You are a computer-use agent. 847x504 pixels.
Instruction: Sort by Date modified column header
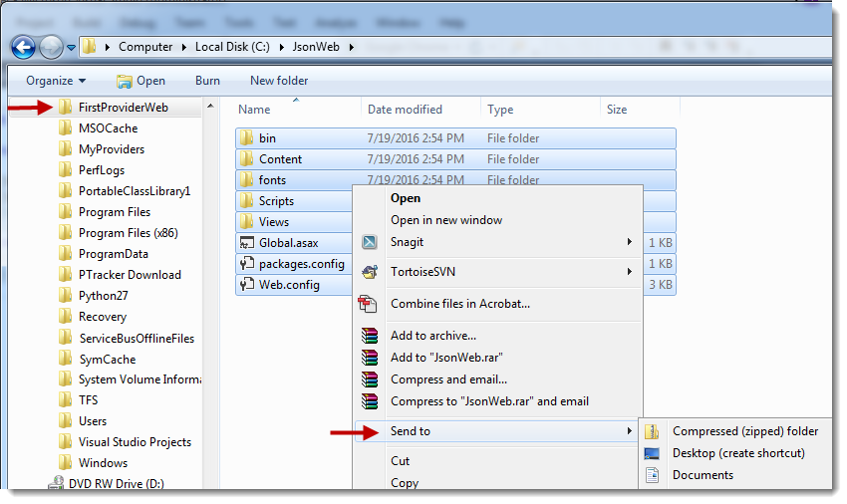(405, 110)
